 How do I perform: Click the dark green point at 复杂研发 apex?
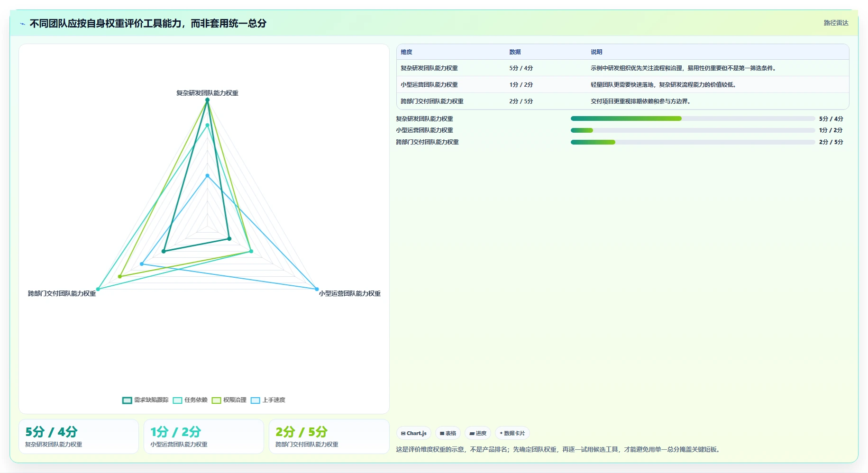click(x=207, y=100)
